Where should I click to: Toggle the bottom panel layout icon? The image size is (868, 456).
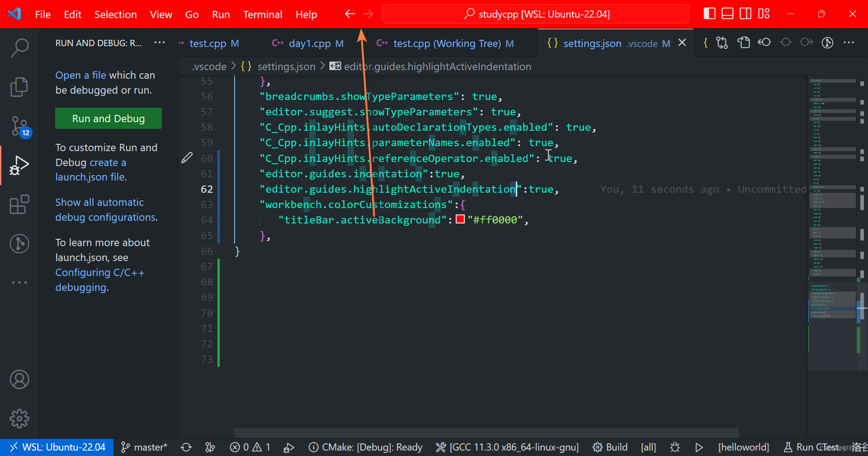click(x=727, y=14)
